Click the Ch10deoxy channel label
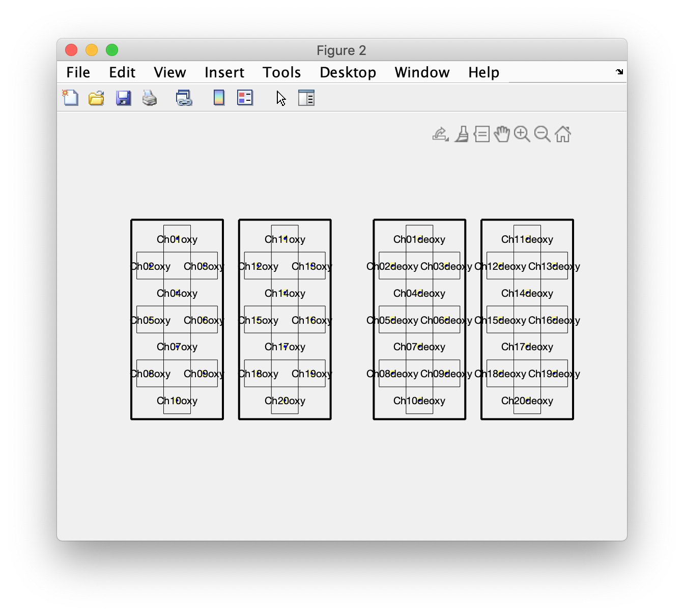Screen dimensions: 684x616 point(419,401)
